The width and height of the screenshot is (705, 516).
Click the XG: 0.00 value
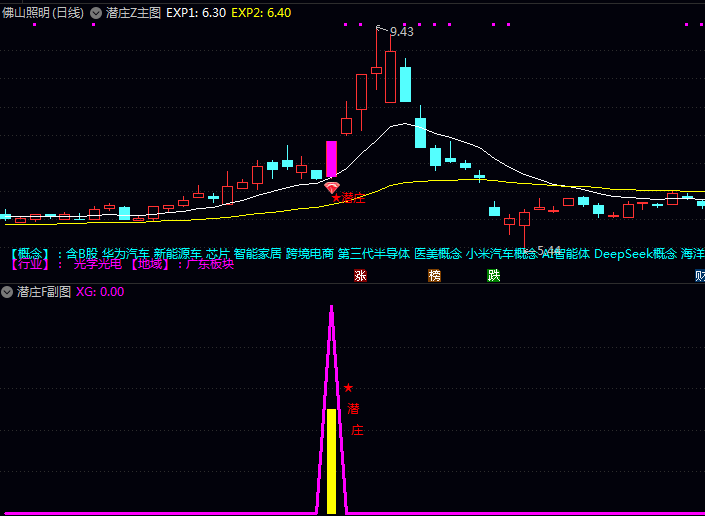(100, 292)
